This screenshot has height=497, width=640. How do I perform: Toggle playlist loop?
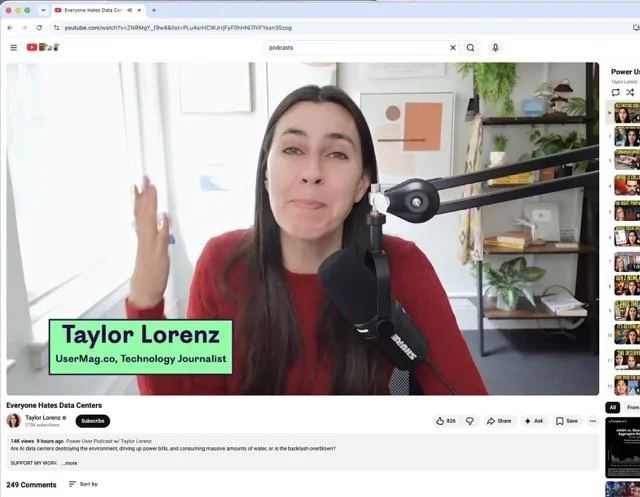tap(616, 92)
